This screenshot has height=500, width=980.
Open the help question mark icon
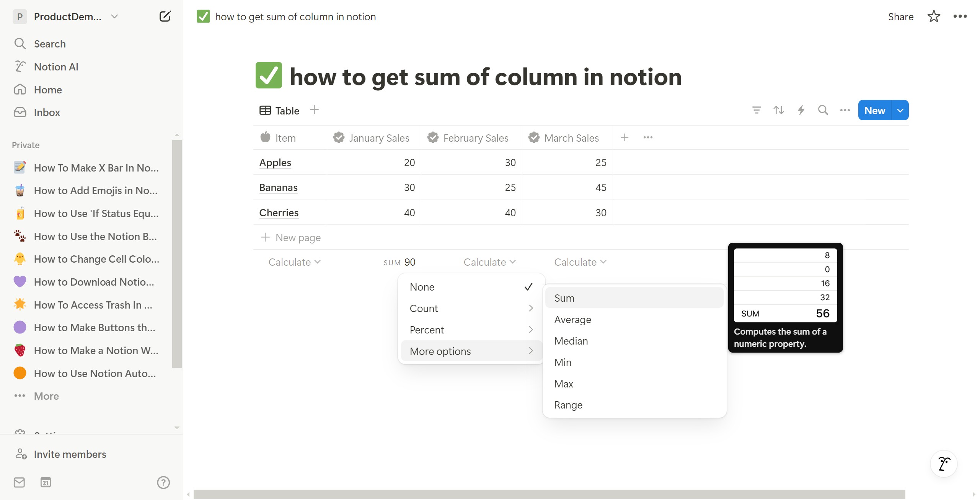[163, 482]
